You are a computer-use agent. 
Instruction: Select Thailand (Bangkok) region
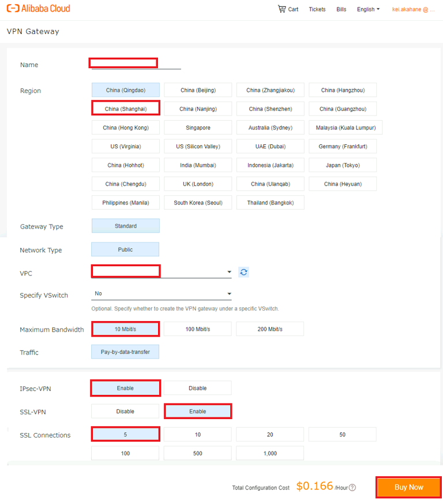(271, 203)
